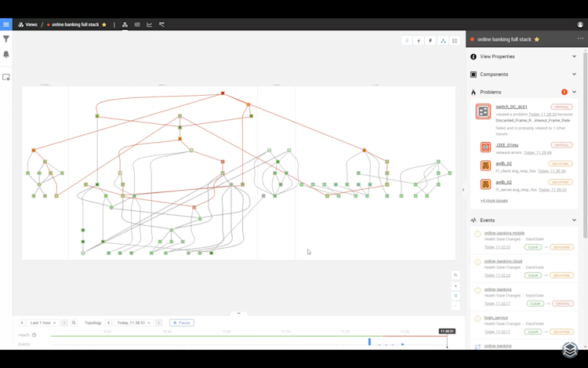Select the graph topology layout view
Image resolution: width=588 pixels, height=368 pixels.
[443, 41]
